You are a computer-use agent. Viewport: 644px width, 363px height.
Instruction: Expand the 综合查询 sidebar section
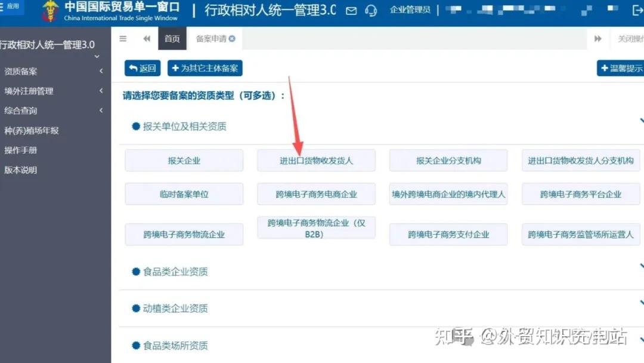point(54,110)
